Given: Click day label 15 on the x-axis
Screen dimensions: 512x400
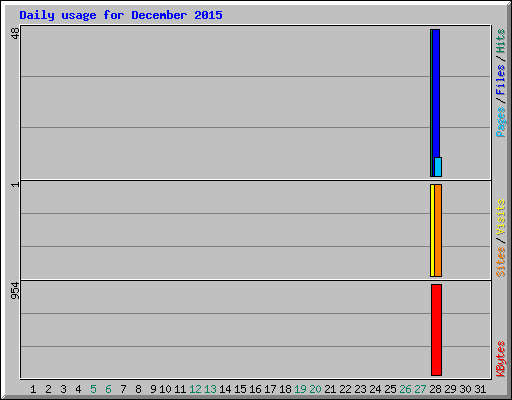Looking at the screenshot, I should [x=240, y=389].
